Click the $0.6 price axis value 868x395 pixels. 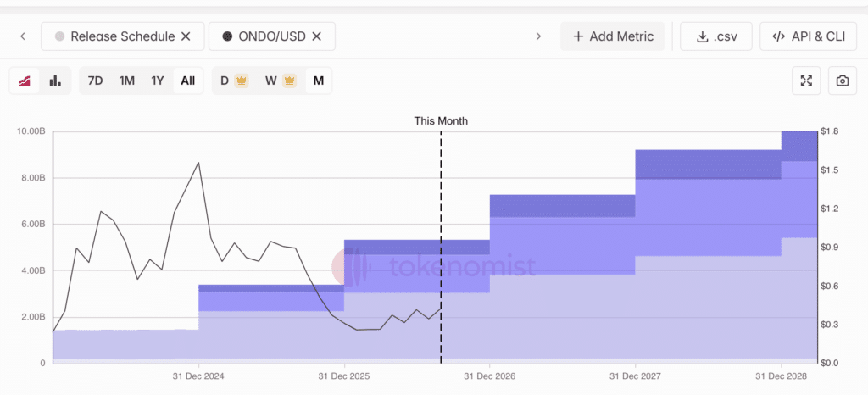tap(829, 286)
